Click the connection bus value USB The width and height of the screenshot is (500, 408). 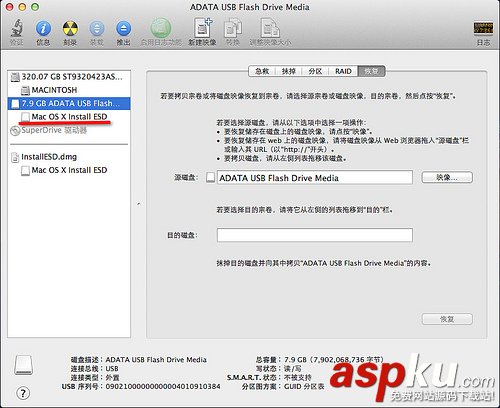(x=112, y=369)
